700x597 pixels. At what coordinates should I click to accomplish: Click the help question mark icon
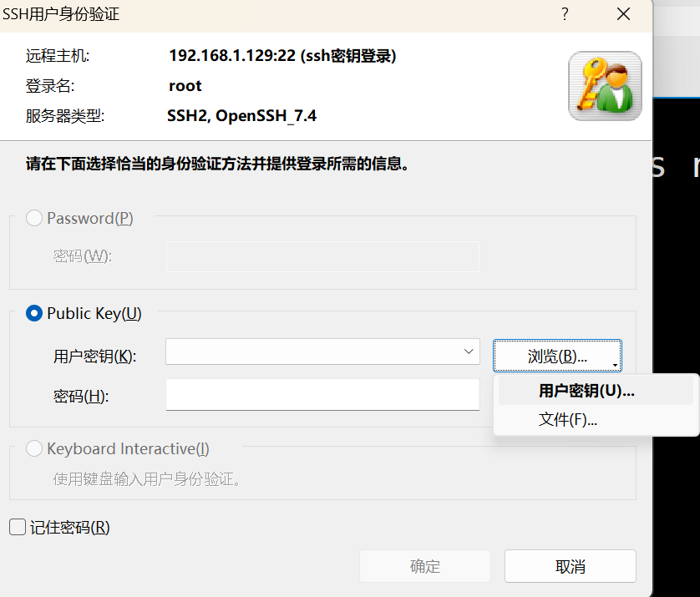click(x=564, y=14)
